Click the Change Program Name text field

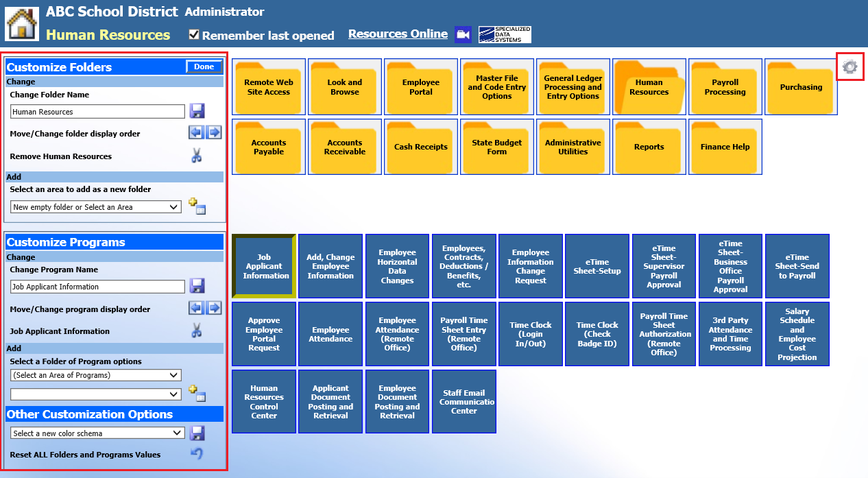click(x=97, y=287)
